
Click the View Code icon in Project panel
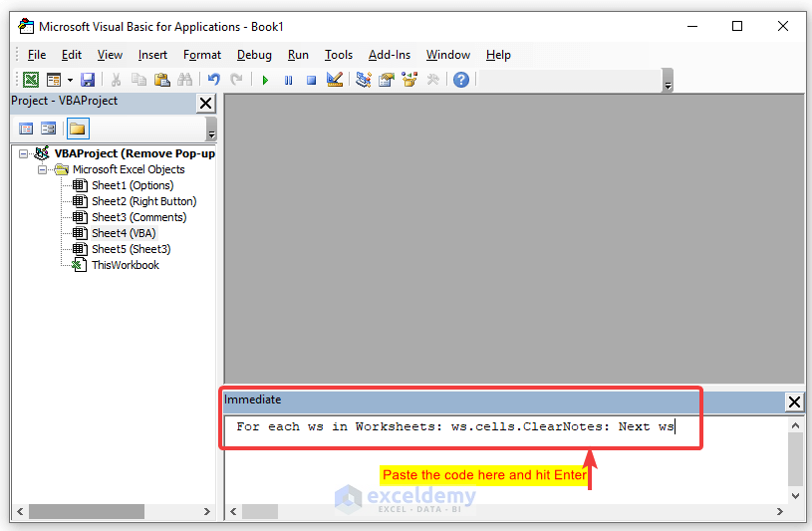pos(26,129)
